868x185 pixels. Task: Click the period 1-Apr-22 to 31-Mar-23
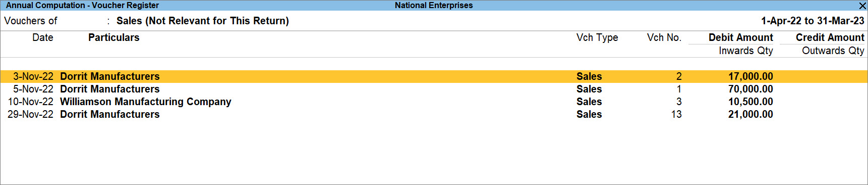(813, 21)
